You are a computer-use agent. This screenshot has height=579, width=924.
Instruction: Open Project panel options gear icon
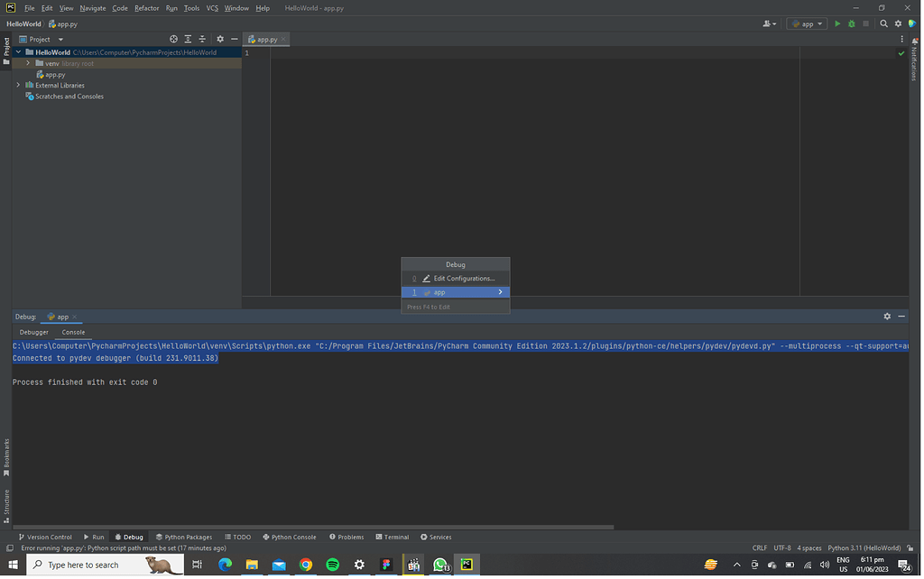click(220, 40)
